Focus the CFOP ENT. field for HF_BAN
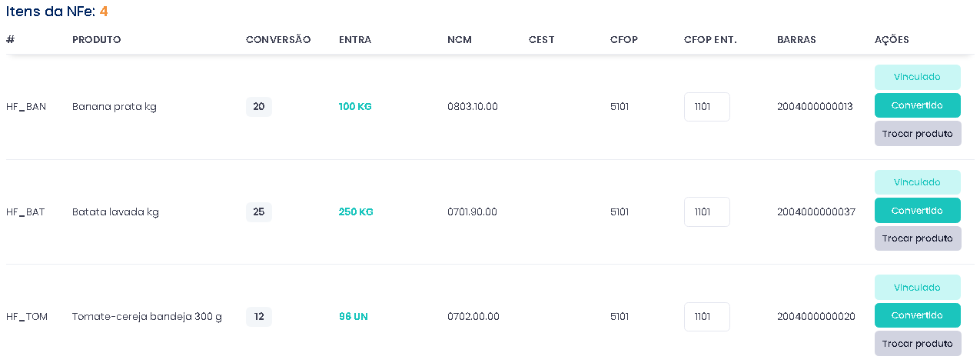The image size is (980, 363). [x=706, y=107]
